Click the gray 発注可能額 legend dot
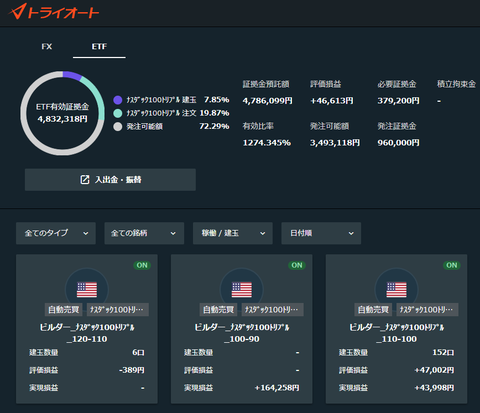The image size is (480, 413). pyautogui.click(x=118, y=127)
